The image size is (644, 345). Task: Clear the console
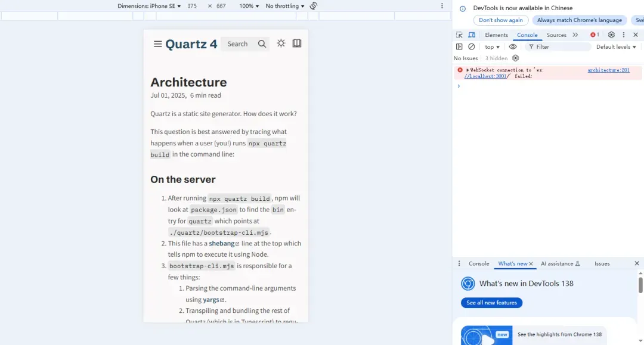472,46
